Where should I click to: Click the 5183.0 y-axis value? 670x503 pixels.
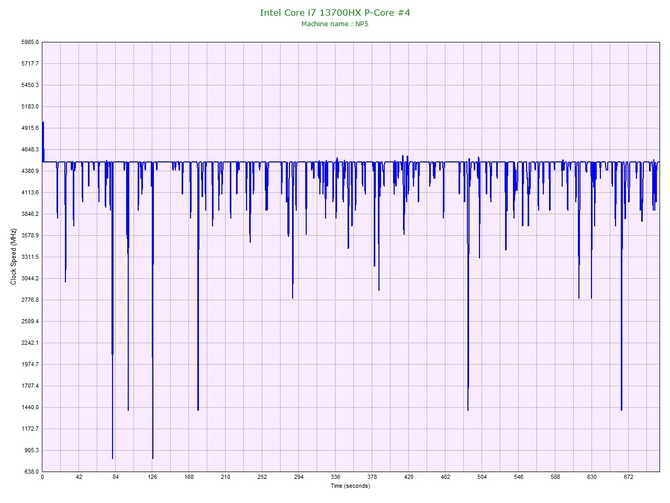(x=30, y=106)
